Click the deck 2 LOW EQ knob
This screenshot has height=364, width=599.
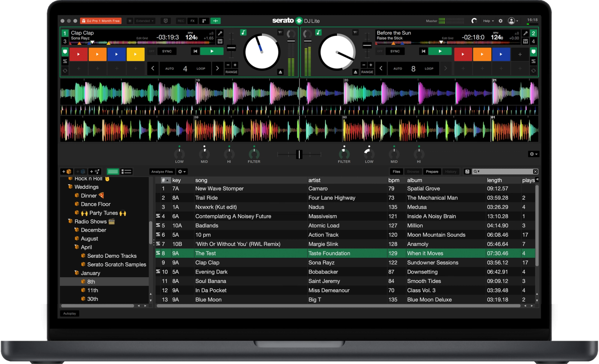(369, 154)
